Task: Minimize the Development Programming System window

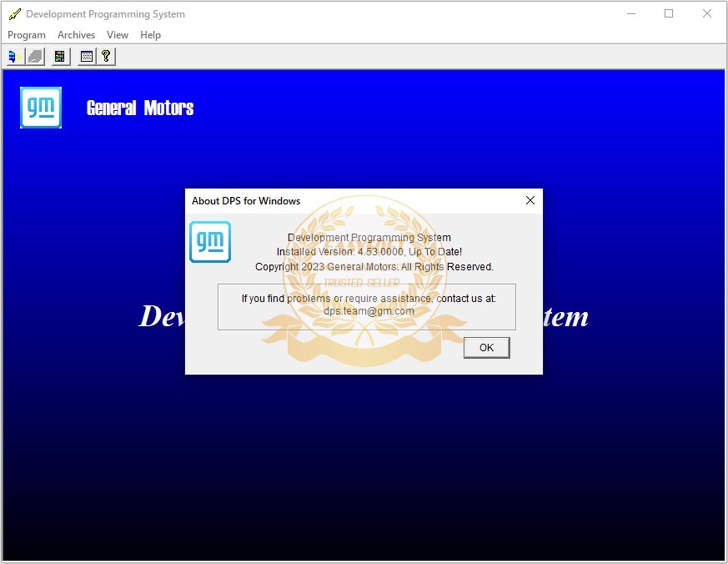Action: click(x=631, y=13)
